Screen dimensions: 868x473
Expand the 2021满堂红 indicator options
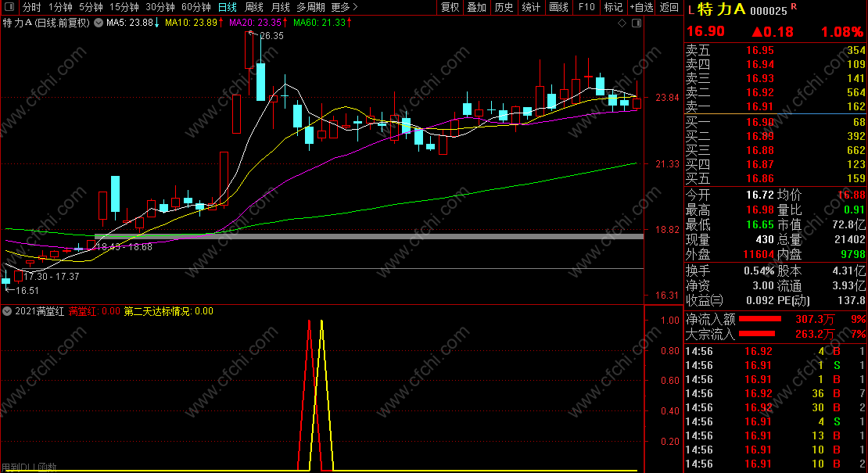(7, 311)
